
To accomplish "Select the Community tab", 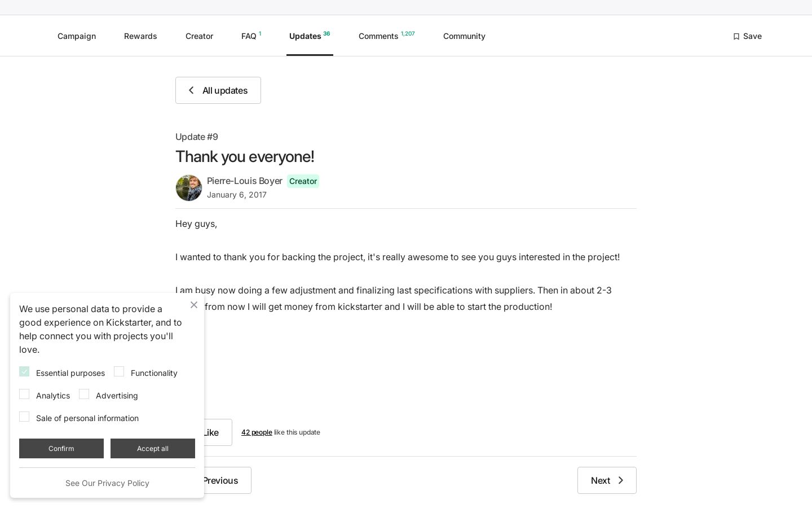I will tap(464, 36).
